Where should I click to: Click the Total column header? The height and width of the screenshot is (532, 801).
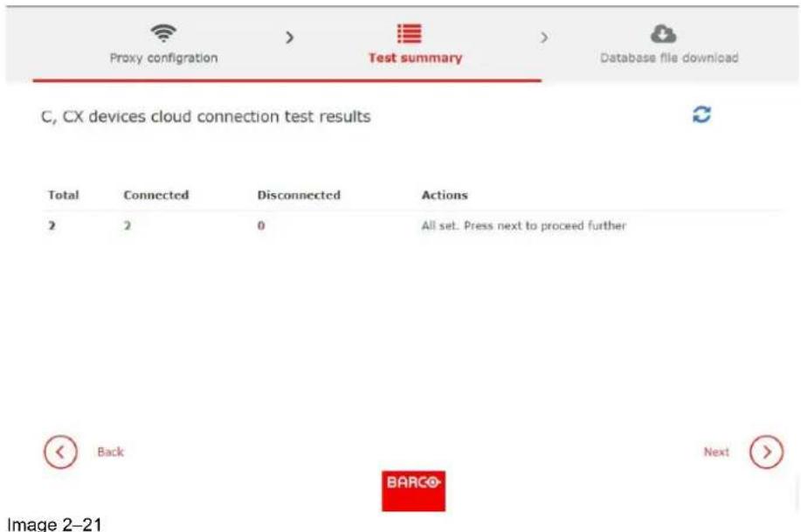(x=64, y=195)
